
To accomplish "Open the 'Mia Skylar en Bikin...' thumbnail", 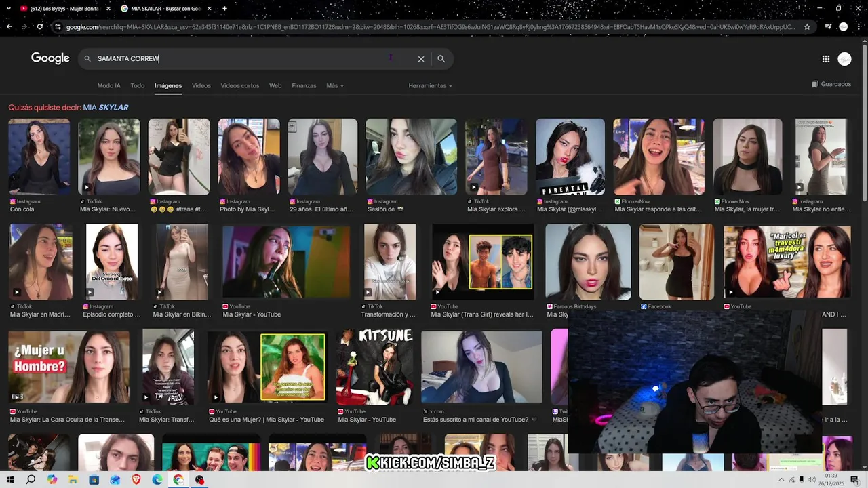I will tap(182, 262).
